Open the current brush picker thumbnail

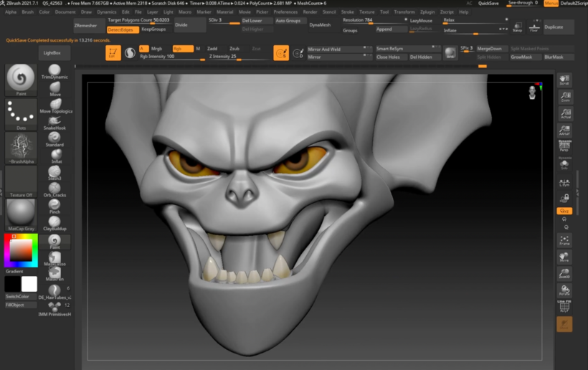[x=21, y=80]
